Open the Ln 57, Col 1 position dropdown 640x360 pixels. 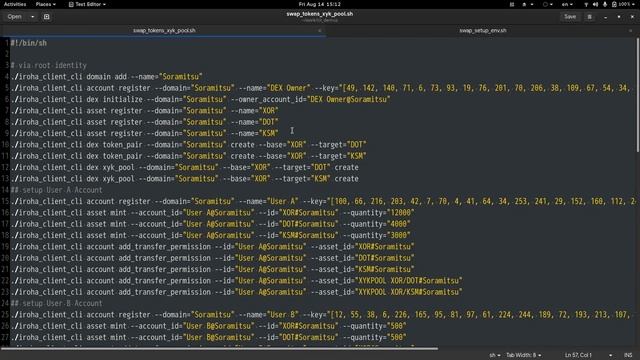(588, 355)
